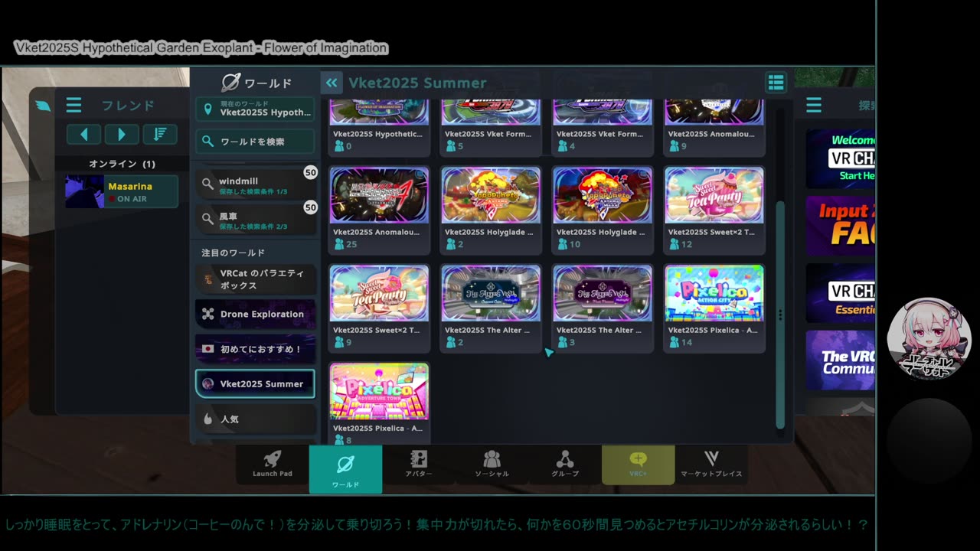The width and height of the screenshot is (980, 551).
Task: Open current world Vket2025S Hypoth... button
Action: click(255, 109)
